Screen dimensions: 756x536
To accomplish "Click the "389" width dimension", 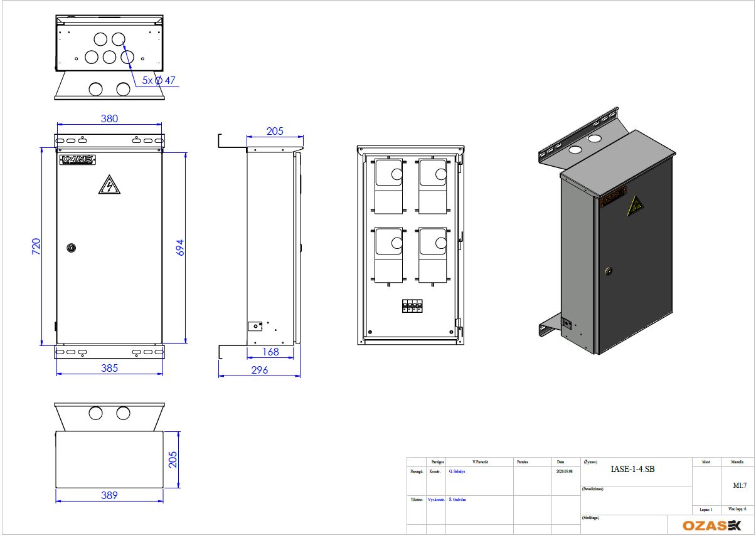I will pos(110,495).
